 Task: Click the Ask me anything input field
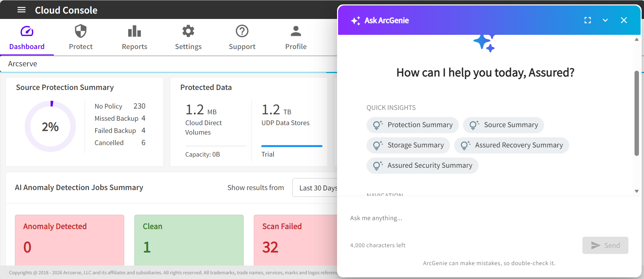click(x=489, y=218)
